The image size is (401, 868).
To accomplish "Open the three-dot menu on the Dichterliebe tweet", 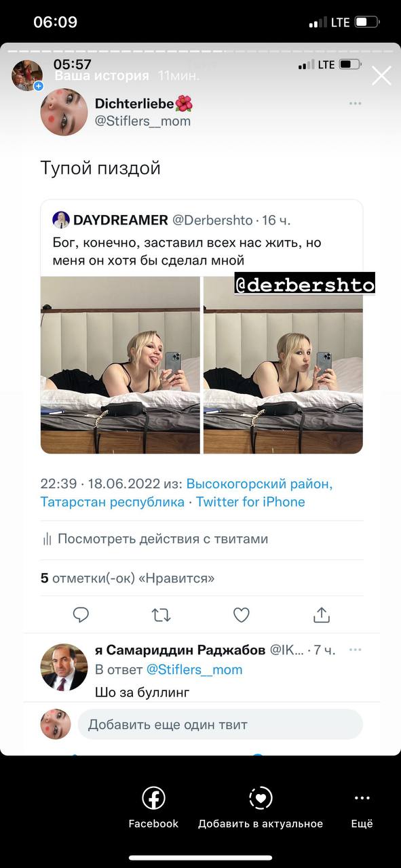I will tap(355, 104).
